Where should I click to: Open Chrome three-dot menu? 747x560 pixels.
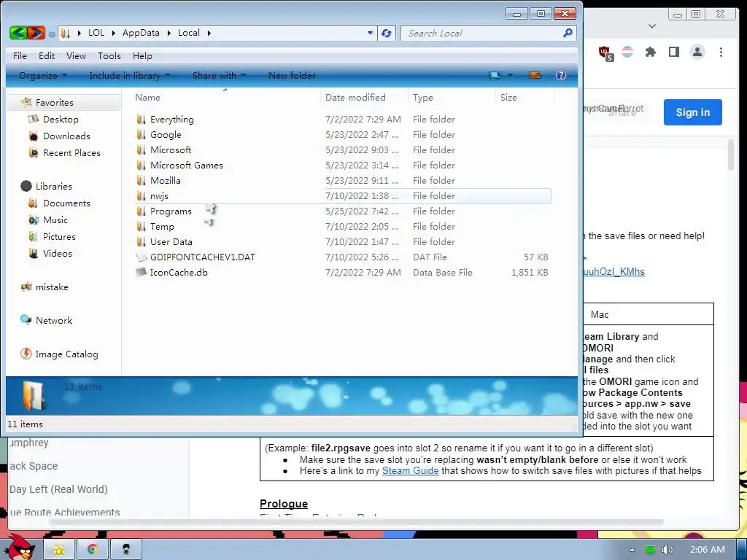click(x=721, y=52)
